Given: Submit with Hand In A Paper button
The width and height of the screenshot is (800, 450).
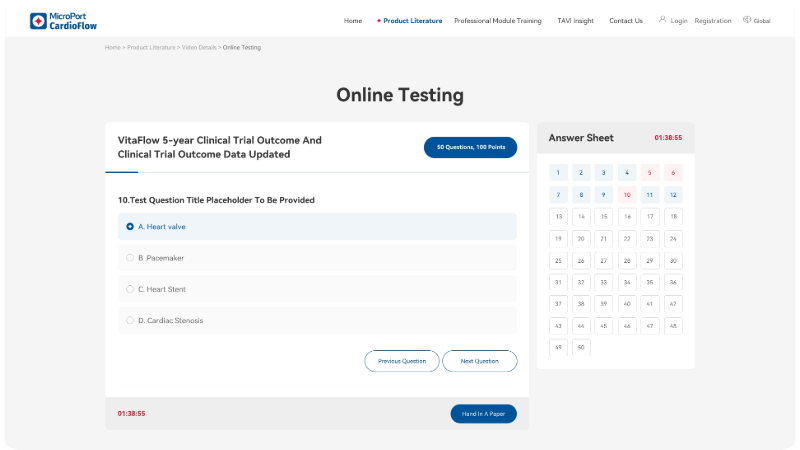Looking at the screenshot, I should (x=483, y=414).
